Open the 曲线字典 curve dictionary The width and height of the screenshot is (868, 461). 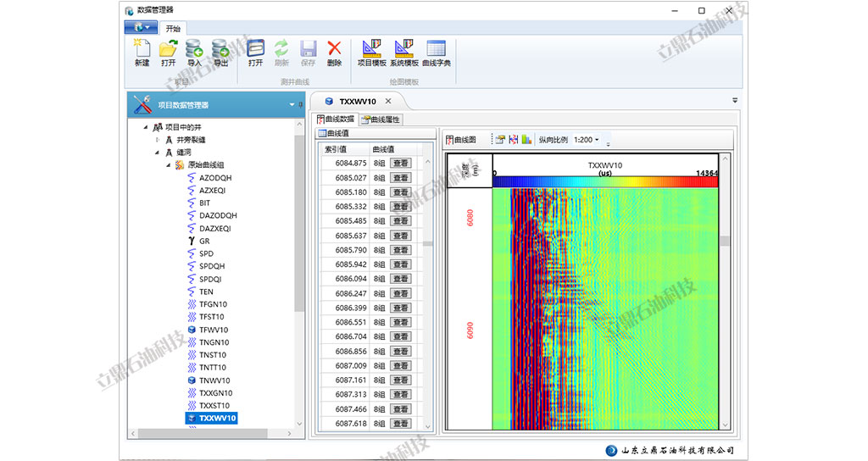437,53
